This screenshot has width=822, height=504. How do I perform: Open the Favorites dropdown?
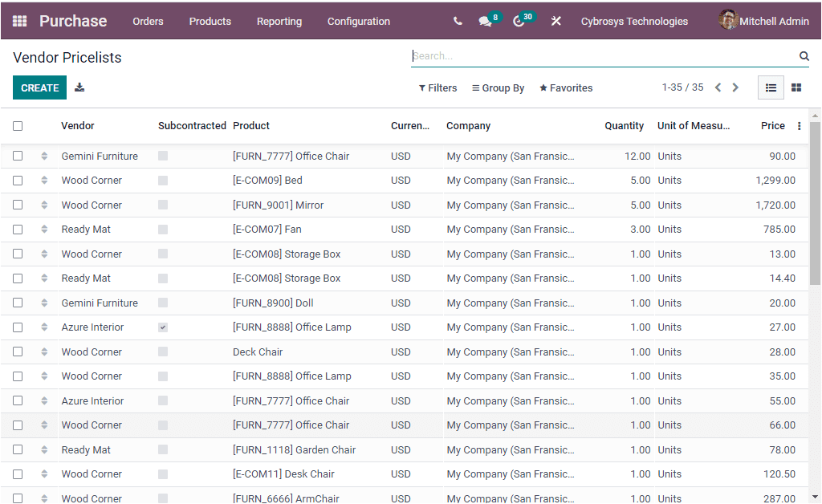pyautogui.click(x=565, y=87)
